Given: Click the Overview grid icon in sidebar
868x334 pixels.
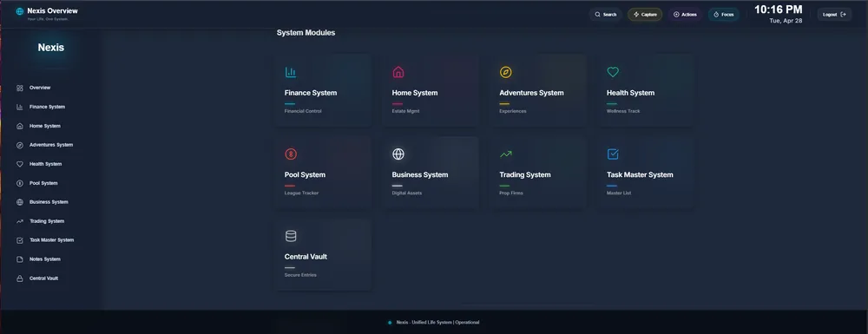Looking at the screenshot, I should [20, 88].
